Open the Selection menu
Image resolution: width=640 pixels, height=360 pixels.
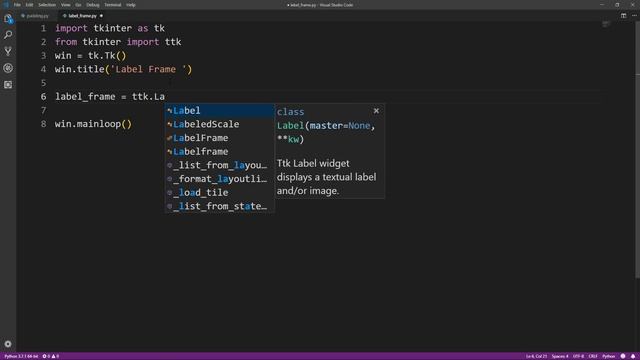(x=47, y=5)
